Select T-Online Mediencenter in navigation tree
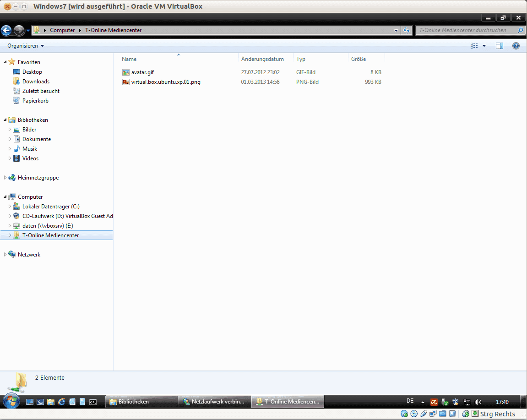527x420 pixels. click(x=50, y=235)
